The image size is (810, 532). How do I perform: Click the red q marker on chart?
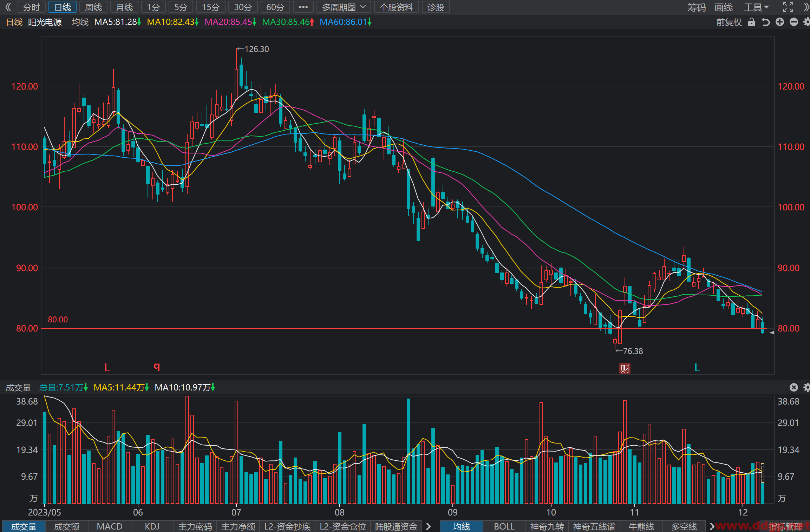[157, 367]
